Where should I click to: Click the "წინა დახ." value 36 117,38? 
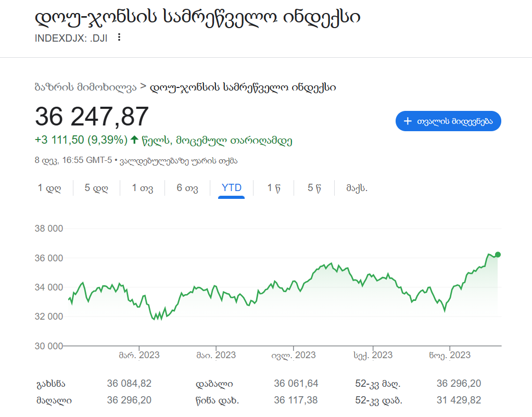296,400
